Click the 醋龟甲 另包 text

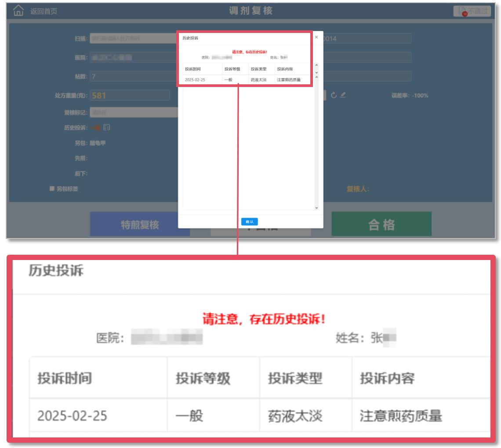pyautogui.click(x=98, y=143)
